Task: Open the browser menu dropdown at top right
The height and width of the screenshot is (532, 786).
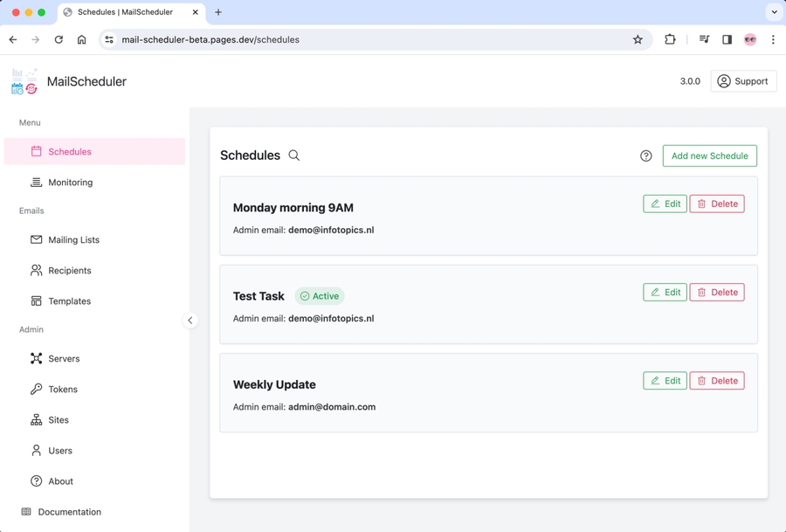Action: 773,39
